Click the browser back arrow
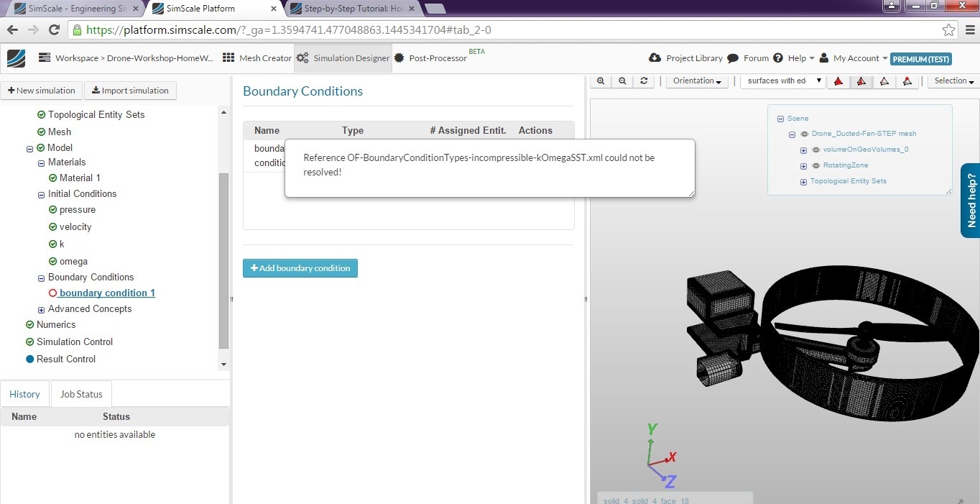Viewport: 980px width, 504px height. [12, 30]
